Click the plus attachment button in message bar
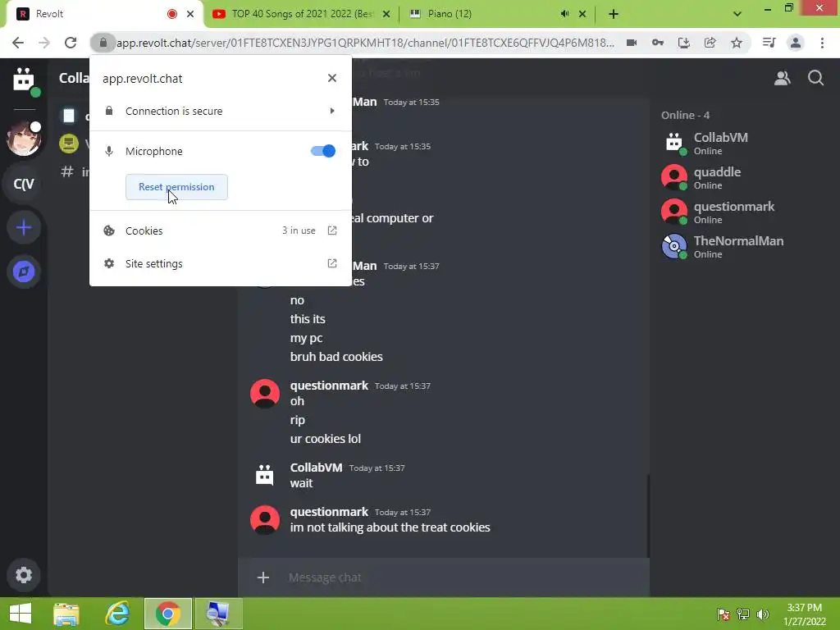 [263, 577]
